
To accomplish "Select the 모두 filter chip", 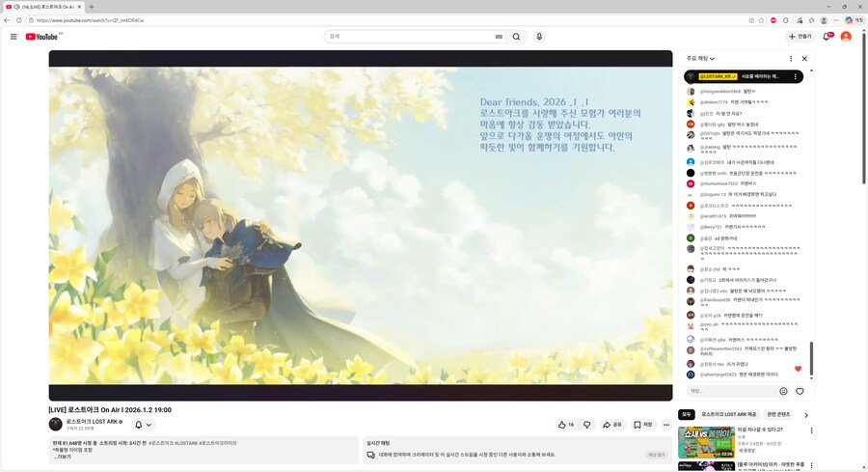I will (687, 414).
